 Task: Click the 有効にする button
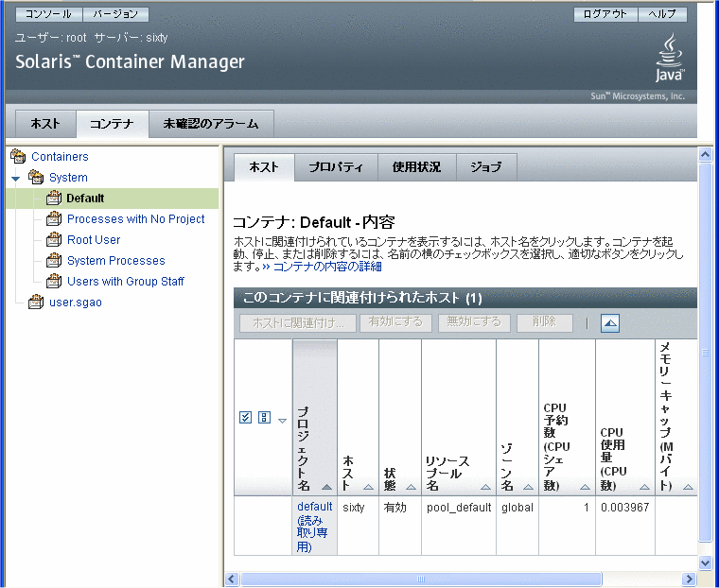point(395,322)
